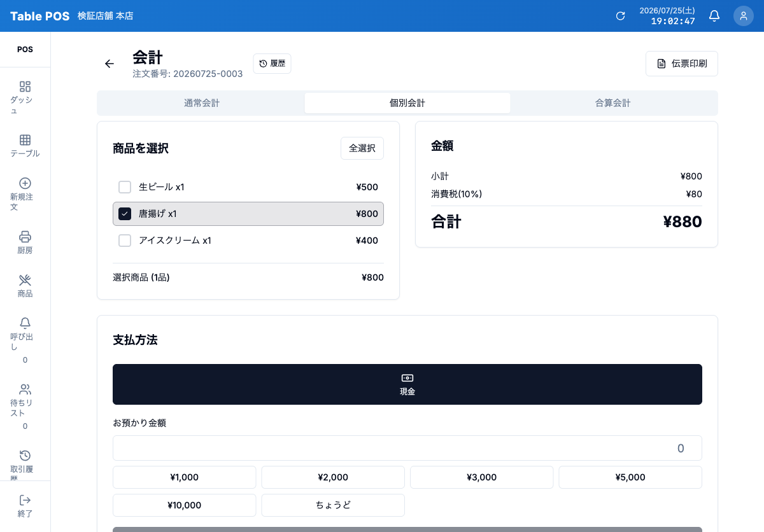Screen dimensions: 764x532
Task: Select the ¥3,000 quick amount button
Action: (x=482, y=477)
